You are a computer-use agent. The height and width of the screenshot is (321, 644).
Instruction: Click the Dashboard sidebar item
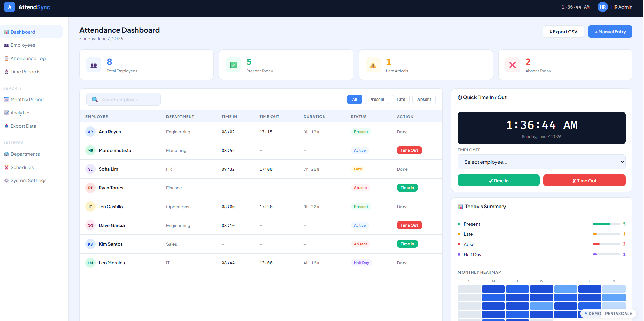tap(31, 32)
